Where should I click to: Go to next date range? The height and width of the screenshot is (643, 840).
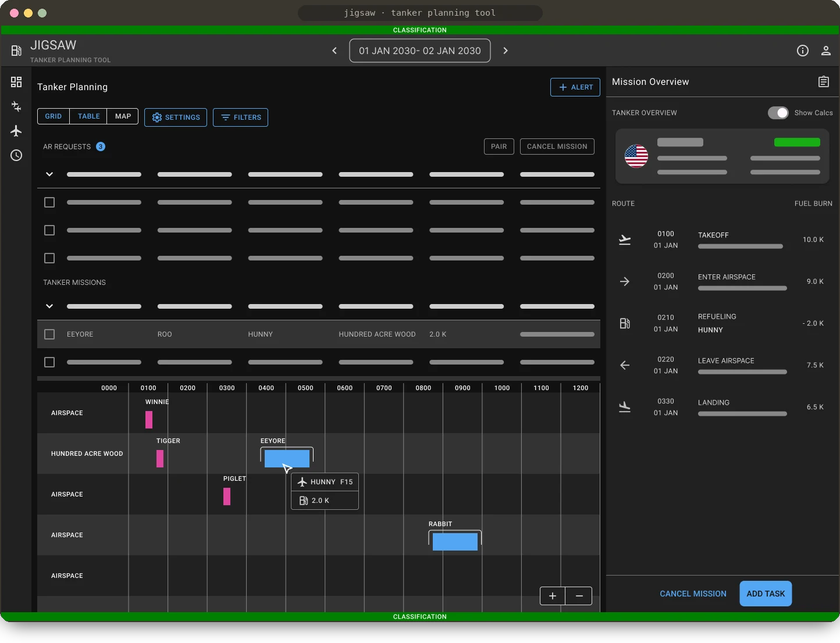click(x=506, y=51)
